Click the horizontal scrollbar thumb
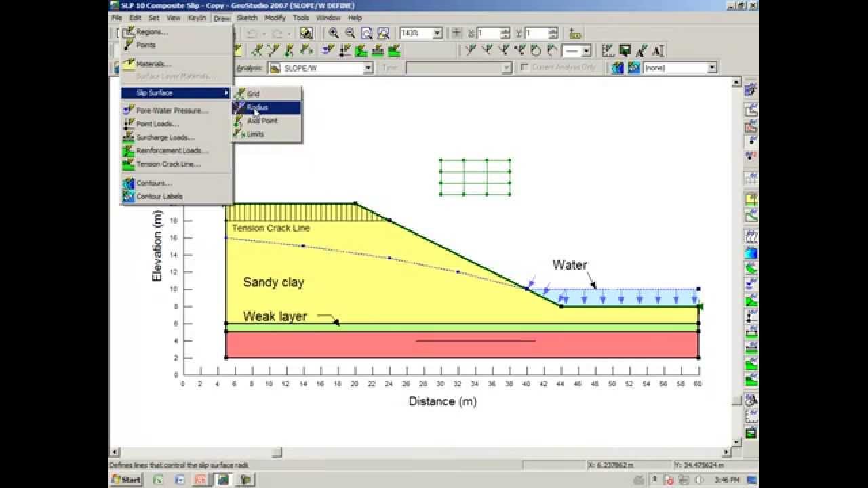868x488 pixels. 277,452
